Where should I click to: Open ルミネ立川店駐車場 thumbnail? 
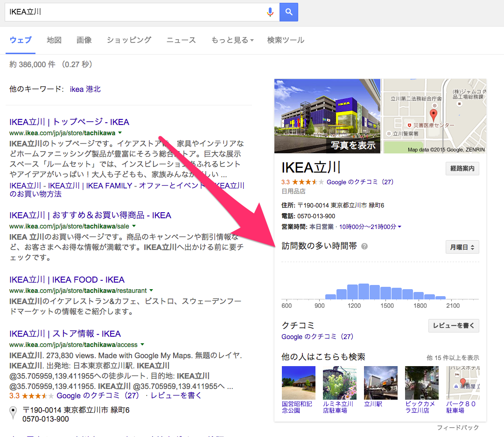pyautogui.click(x=340, y=383)
